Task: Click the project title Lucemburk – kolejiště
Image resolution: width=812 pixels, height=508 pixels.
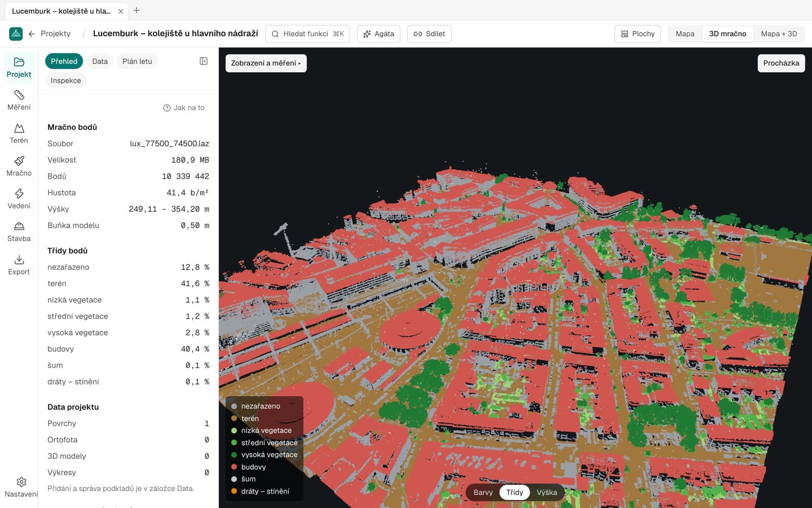Action: click(176, 34)
